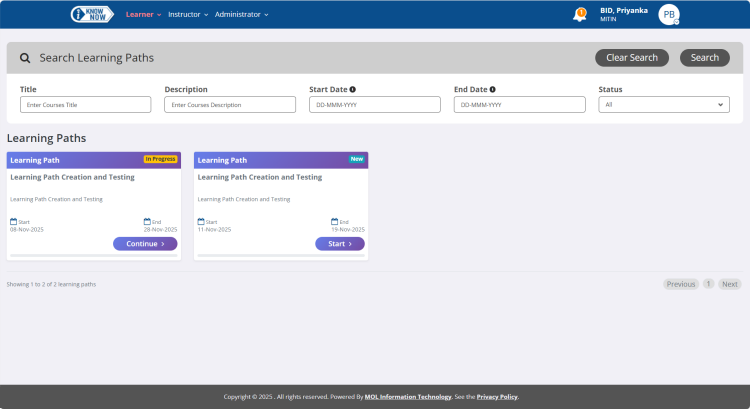Click the End Date info icon
750x409 pixels.
[493, 89]
